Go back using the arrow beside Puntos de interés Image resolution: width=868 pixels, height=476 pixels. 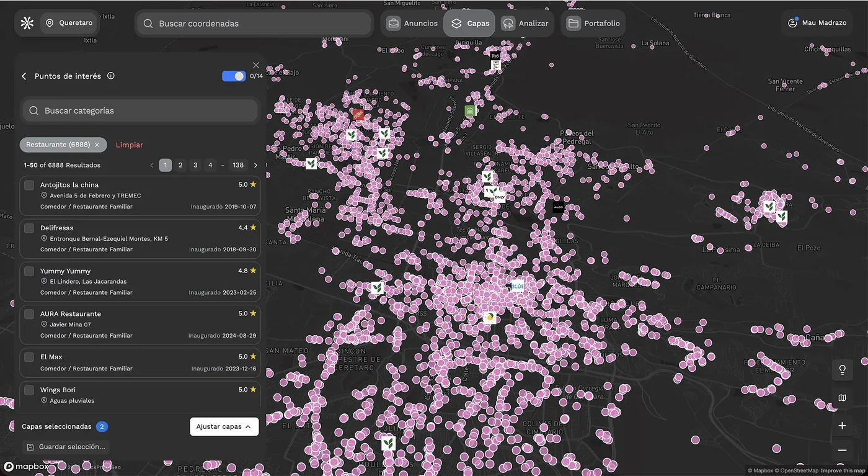click(24, 76)
